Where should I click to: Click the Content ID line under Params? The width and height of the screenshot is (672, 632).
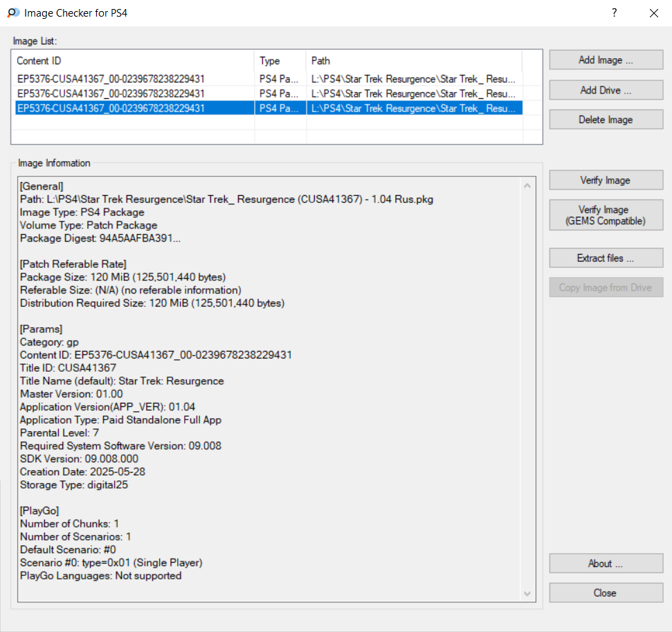coord(156,355)
